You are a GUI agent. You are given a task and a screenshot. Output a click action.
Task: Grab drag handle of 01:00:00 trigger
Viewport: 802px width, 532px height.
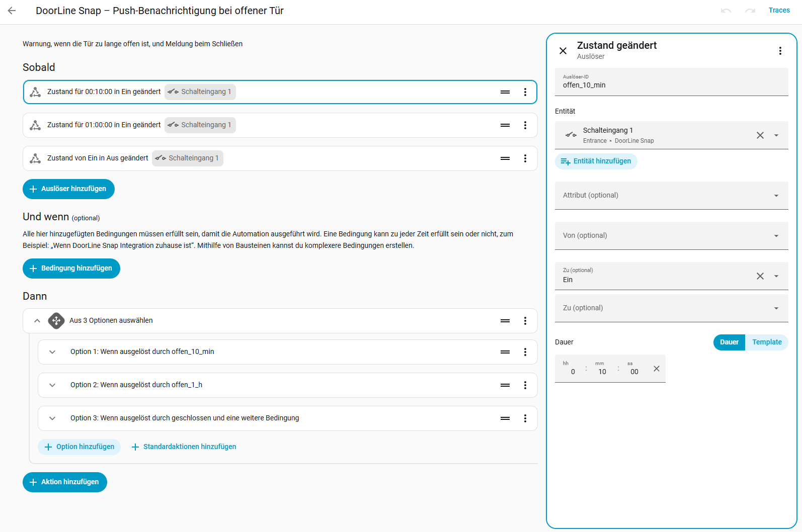tap(505, 125)
